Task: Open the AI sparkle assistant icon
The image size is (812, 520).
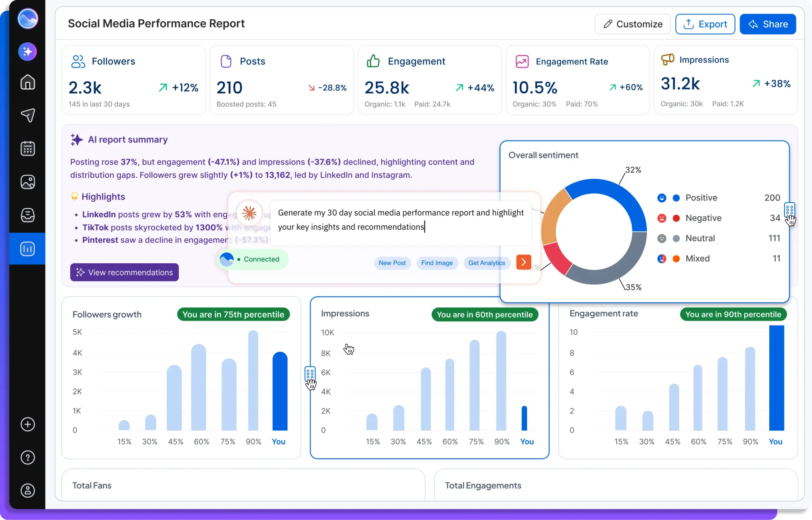Action: tap(28, 52)
